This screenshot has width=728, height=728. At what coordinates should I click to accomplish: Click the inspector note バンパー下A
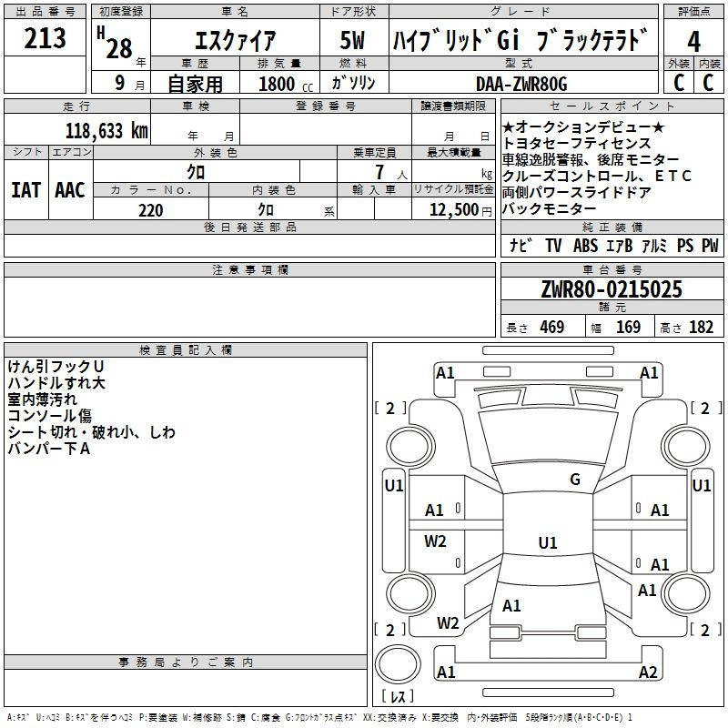pos(49,449)
